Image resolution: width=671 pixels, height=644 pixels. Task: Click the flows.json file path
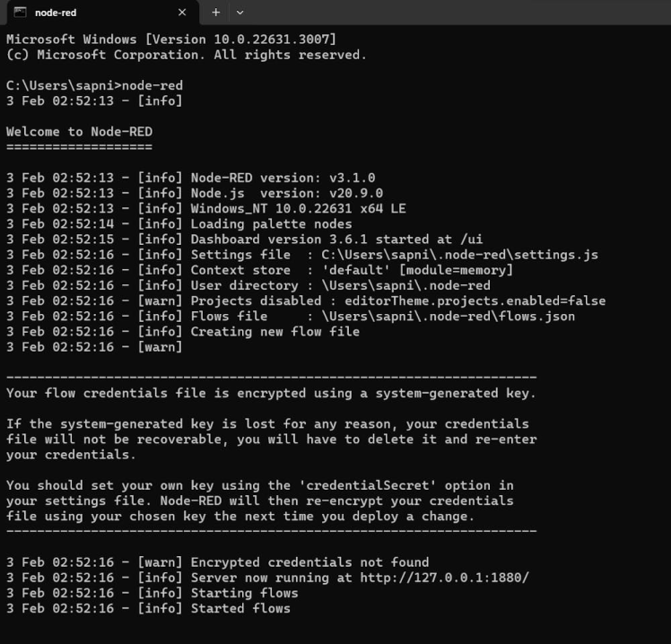coord(448,316)
